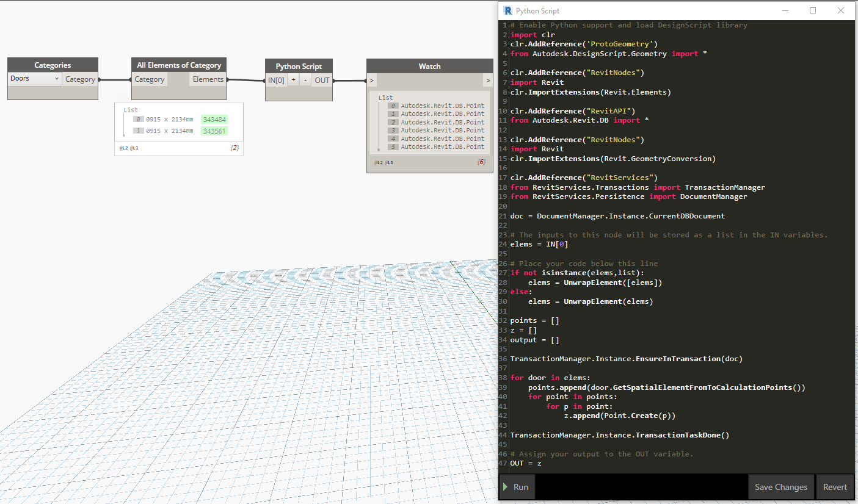Select the All Elements of Category node header
Image resolution: width=858 pixels, height=504 pixels.
click(x=178, y=65)
